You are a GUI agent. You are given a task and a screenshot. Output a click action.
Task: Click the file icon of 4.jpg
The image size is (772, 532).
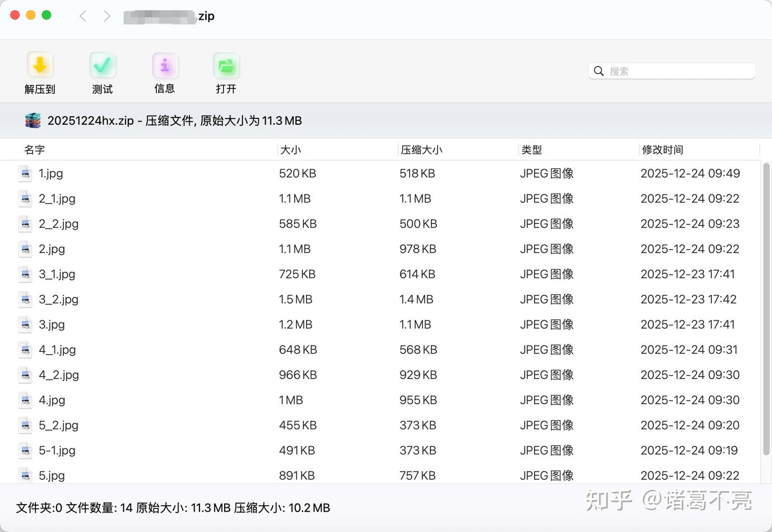click(25, 400)
